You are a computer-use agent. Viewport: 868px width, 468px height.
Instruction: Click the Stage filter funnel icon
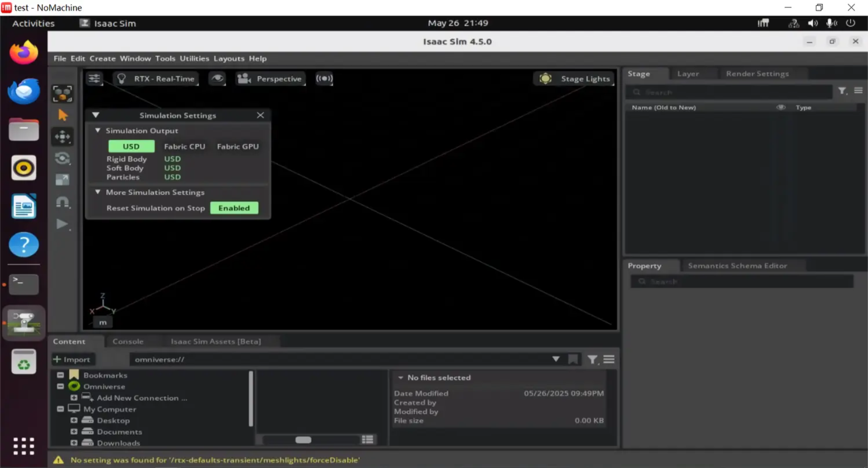point(842,91)
